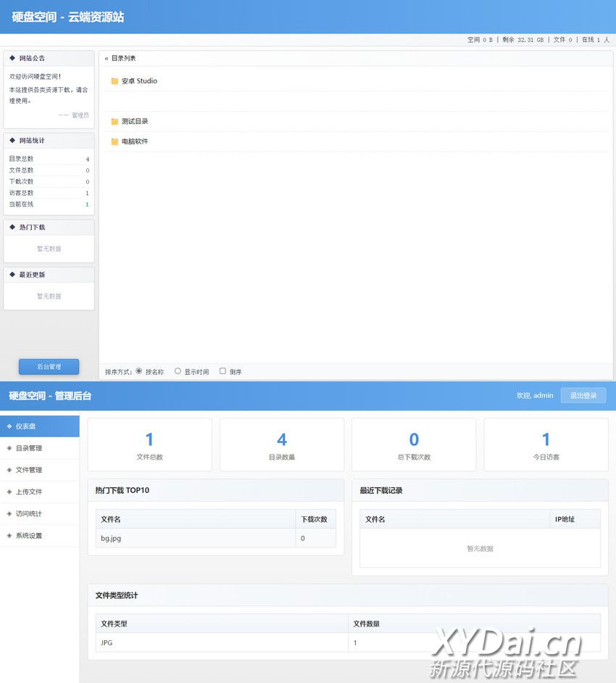The height and width of the screenshot is (683, 616).
Task: Enable the 倒序 reverse order checkbox
Action: pos(223,371)
